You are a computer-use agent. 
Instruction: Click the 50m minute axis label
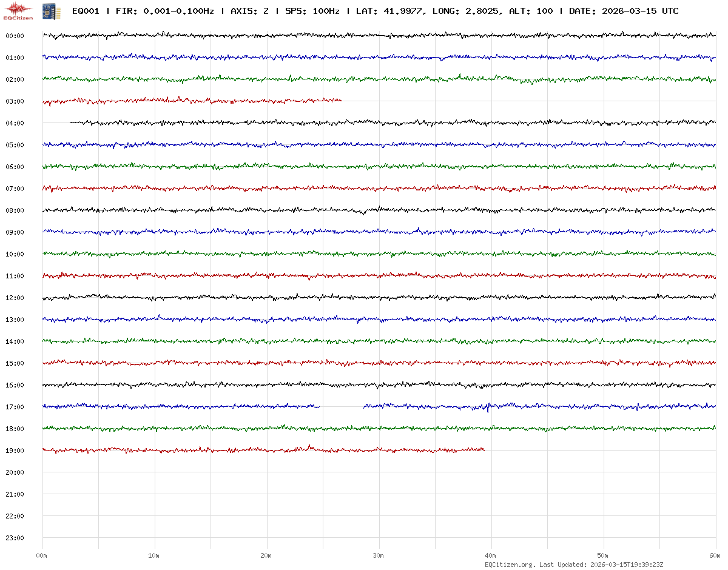point(603,555)
